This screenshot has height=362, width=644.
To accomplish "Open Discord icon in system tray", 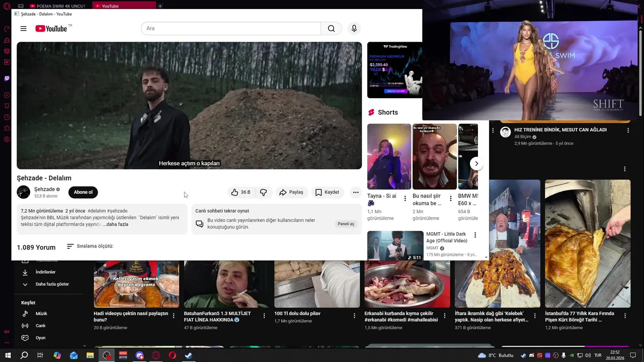I will tap(532, 355).
